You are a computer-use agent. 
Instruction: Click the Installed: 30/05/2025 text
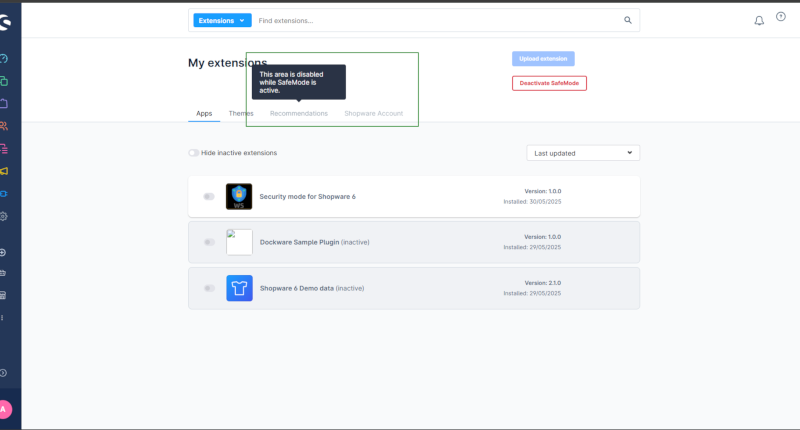pos(532,201)
